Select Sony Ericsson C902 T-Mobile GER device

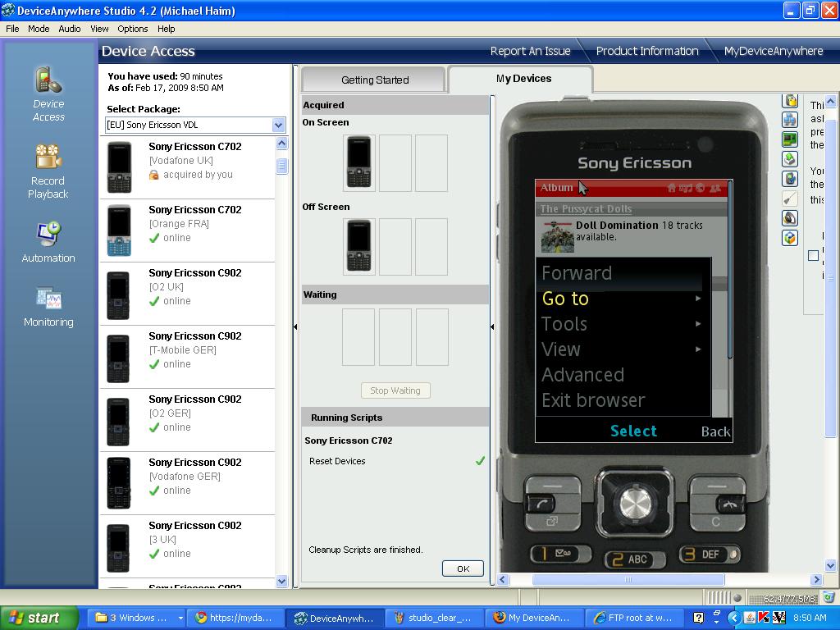pos(188,357)
